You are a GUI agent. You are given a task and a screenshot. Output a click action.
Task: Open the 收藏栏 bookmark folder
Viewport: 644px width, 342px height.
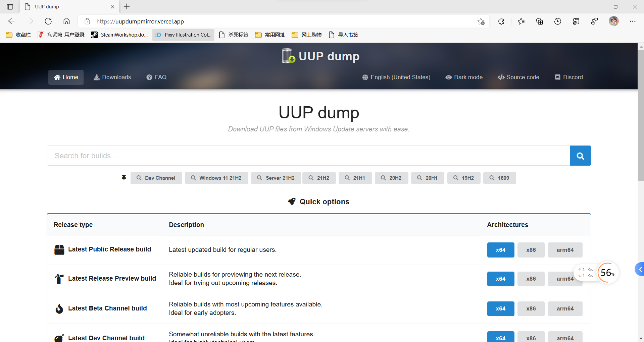tap(18, 35)
